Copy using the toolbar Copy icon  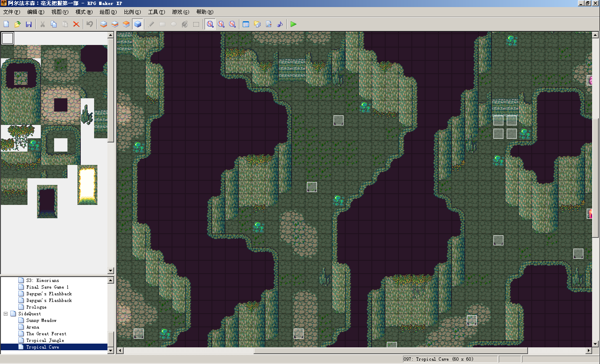[x=54, y=24]
